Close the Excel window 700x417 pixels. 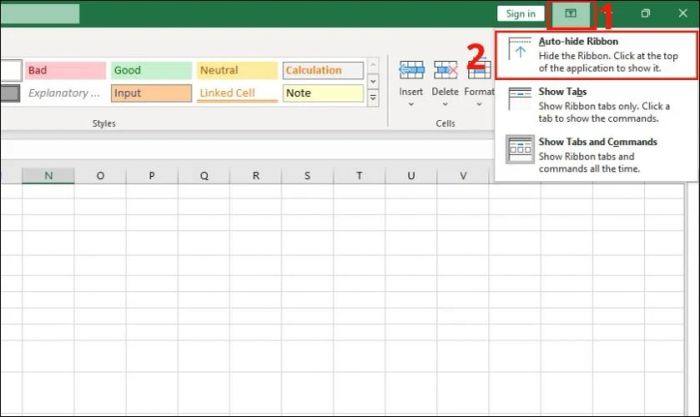click(x=683, y=13)
